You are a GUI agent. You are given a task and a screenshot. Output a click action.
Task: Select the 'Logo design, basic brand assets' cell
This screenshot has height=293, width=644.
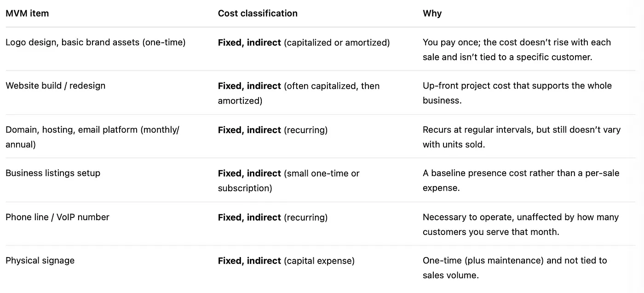(96, 42)
